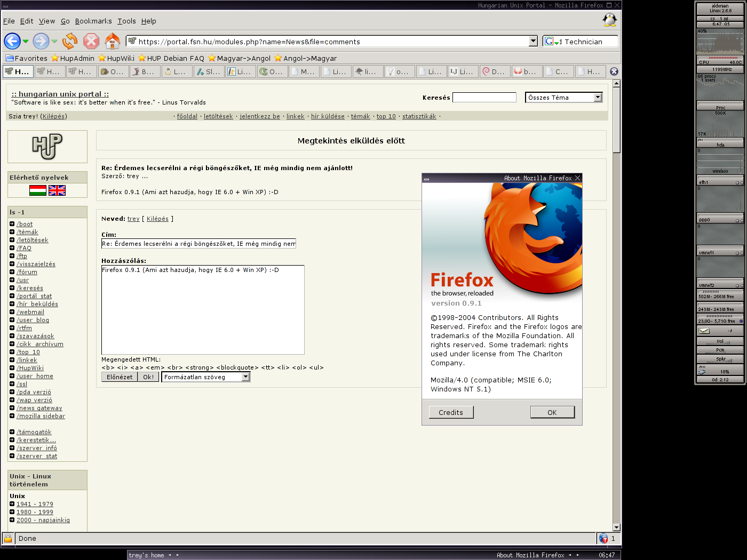This screenshot has height=560, width=747.
Task: Open the Favorites bookmarks folder
Action: [x=27, y=58]
